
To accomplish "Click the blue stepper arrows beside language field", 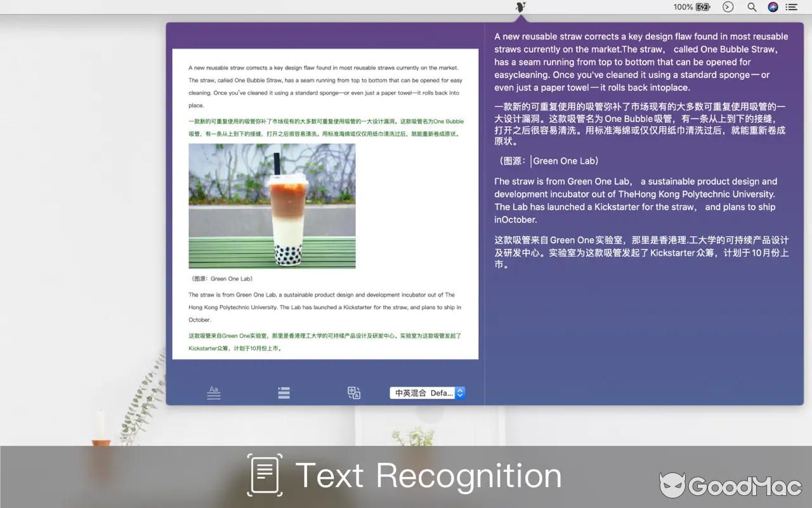I will (x=461, y=392).
